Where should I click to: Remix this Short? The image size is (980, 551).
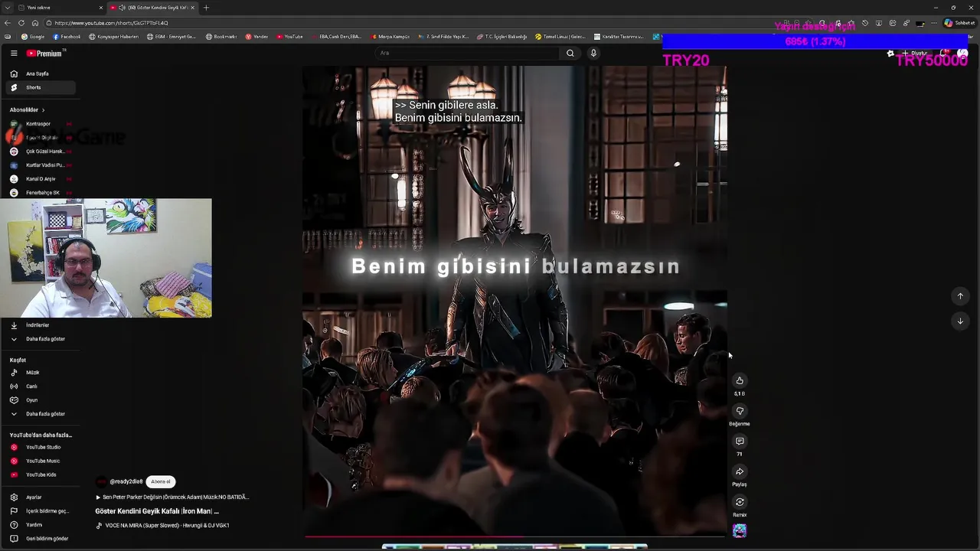point(740,502)
